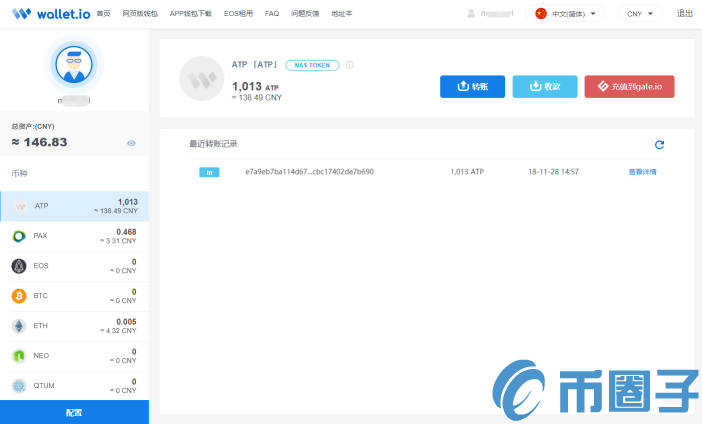Click 退出 to log out
Screen dimensions: 702x424
click(685, 14)
